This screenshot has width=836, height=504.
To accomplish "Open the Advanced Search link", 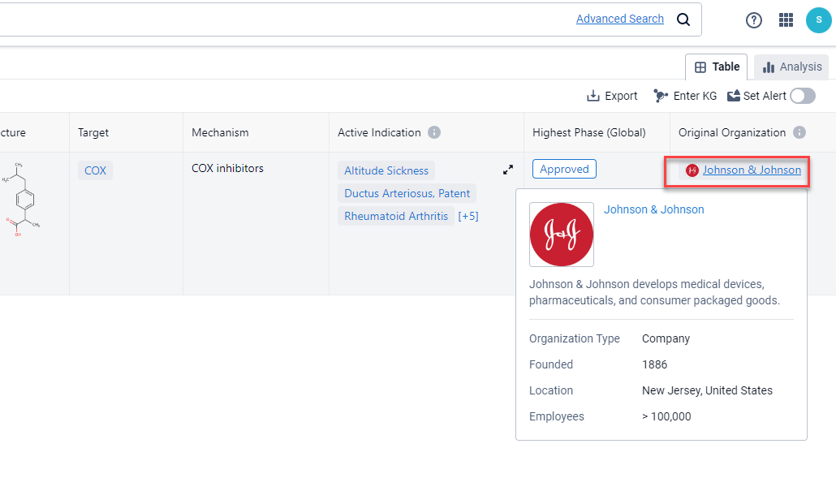I will click(x=620, y=19).
